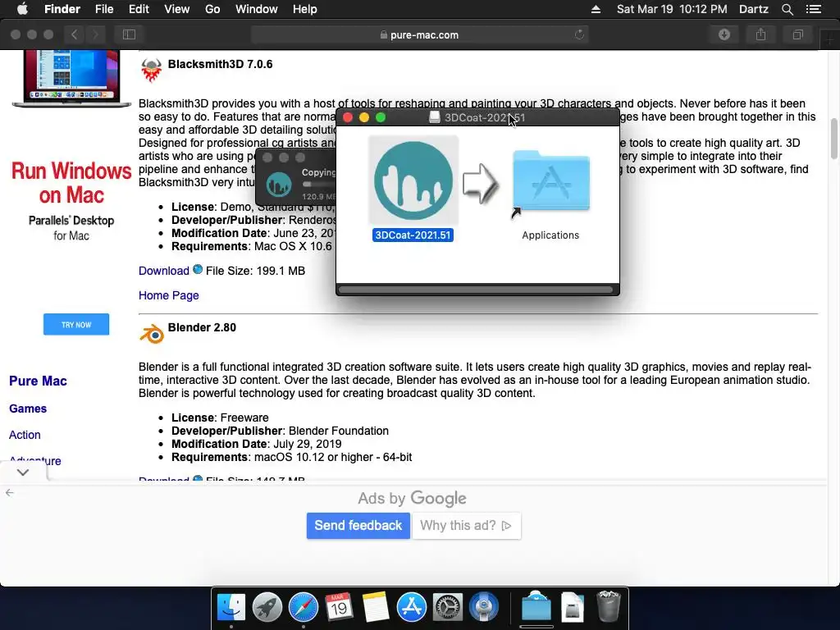Click the Parallels MacBook ad image
840x630 pixels.
point(71,79)
